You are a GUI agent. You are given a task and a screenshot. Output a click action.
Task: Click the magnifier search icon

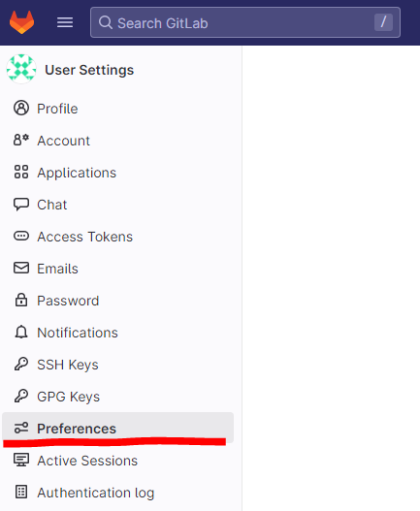click(x=106, y=23)
